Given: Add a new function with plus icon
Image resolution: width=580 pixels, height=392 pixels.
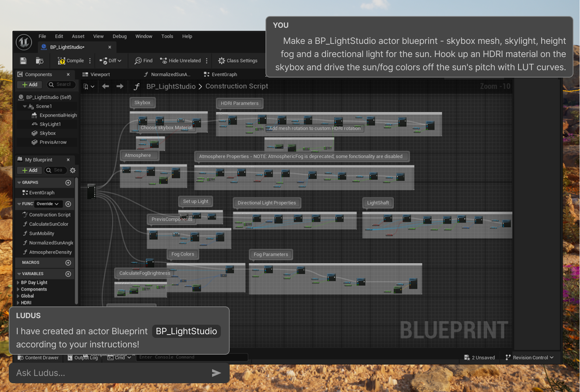Looking at the screenshot, I should pos(68,204).
